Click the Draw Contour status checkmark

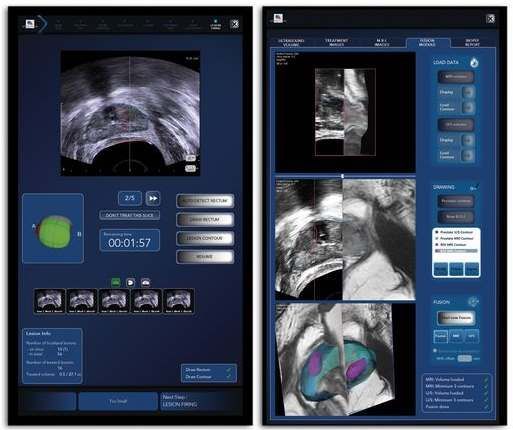point(229,377)
